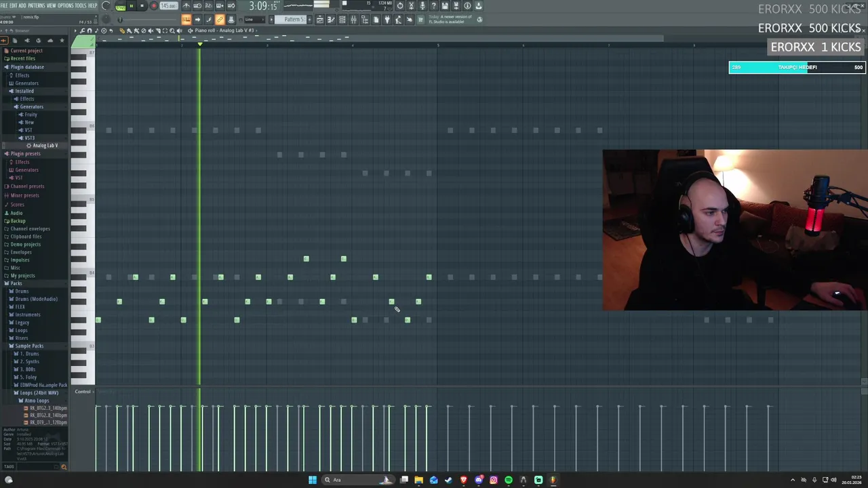Image resolution: width=868 pixels, height=488 pixels.
Task: Click the microphone recording icon
Action: [x=422, y=5]
